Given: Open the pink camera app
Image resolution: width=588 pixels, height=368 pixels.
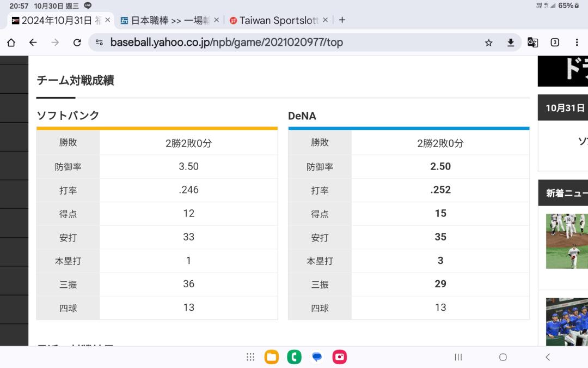Looking at the screenshot, I should [x=340, y=357].
